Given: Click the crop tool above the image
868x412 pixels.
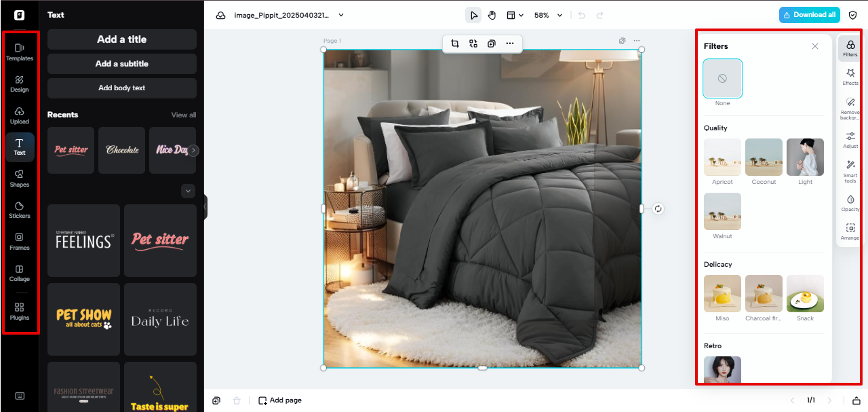Looking at the screenshot, I should point(455,43).
